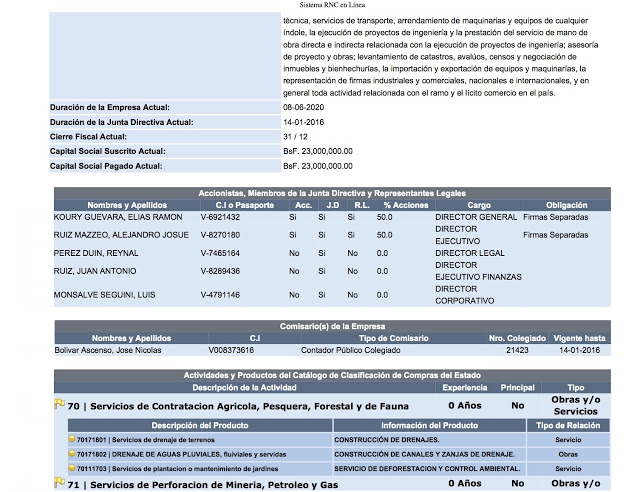Click shareholder name RUIZ MAZZEO, ALEJANDRO JOSUE
Viewport: 640px width, 492px height.
pyautogui.click(x=121, y=235)
